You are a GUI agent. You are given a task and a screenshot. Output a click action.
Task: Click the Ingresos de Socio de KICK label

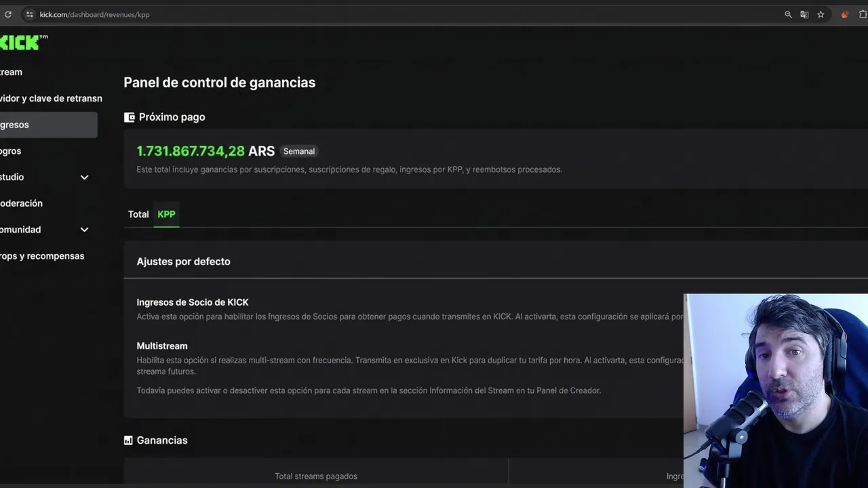click(x=193, y=302)
